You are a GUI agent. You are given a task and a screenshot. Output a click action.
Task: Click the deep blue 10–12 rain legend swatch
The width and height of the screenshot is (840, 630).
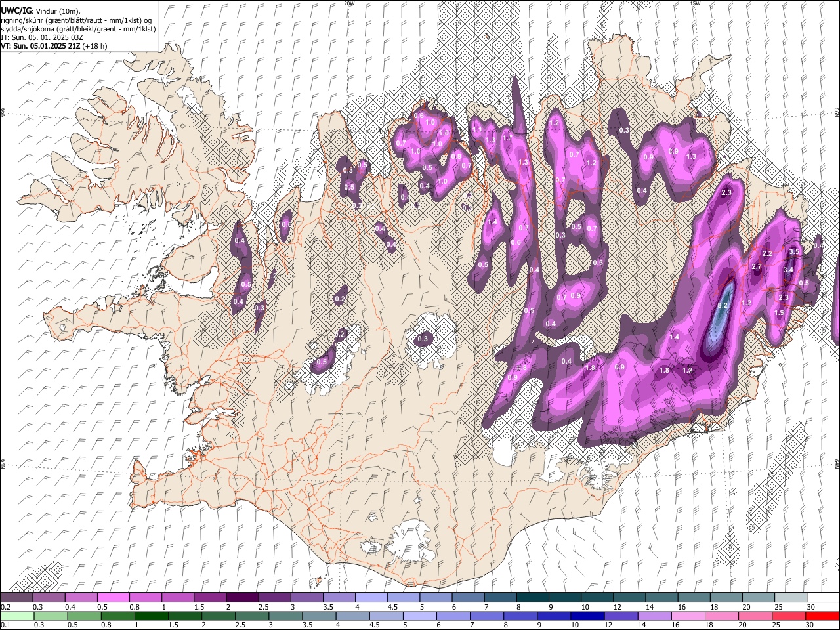[x=587, y=616]
